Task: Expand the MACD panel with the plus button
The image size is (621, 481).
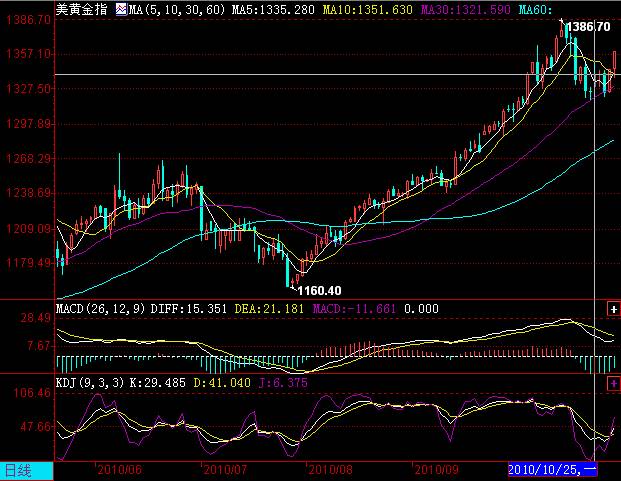Action: (x=613, y=309)
